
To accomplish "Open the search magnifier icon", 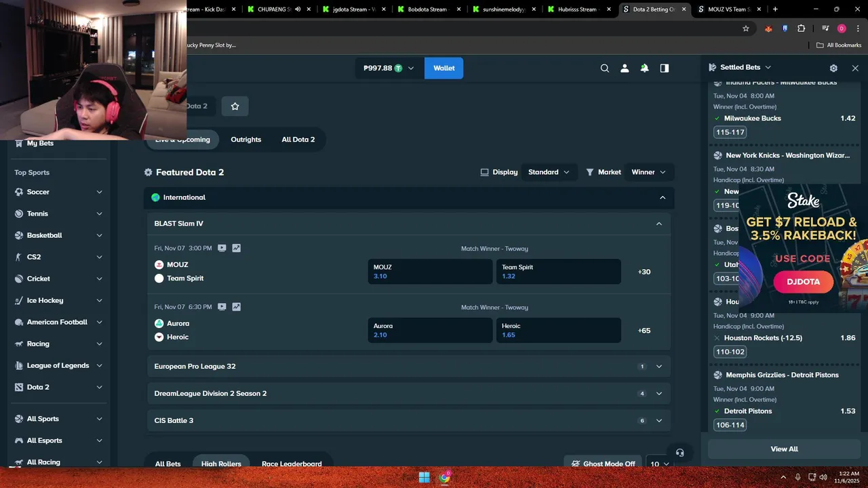I will [x=605, y=68].
